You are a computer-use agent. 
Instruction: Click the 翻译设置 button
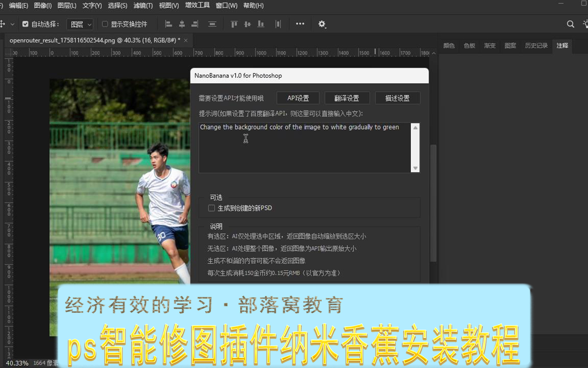346,98
